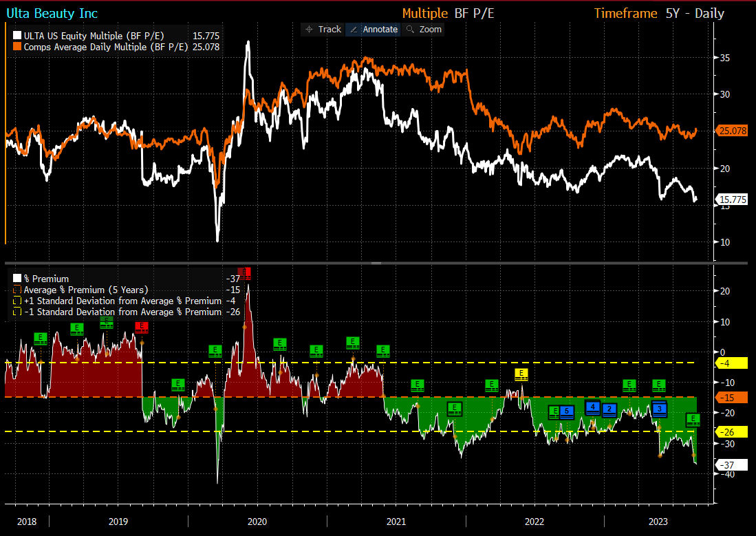
Task: Toggle the +1 Standard Deviation legend checkbox
Action: pyautogui.click(x=17, y=301)
